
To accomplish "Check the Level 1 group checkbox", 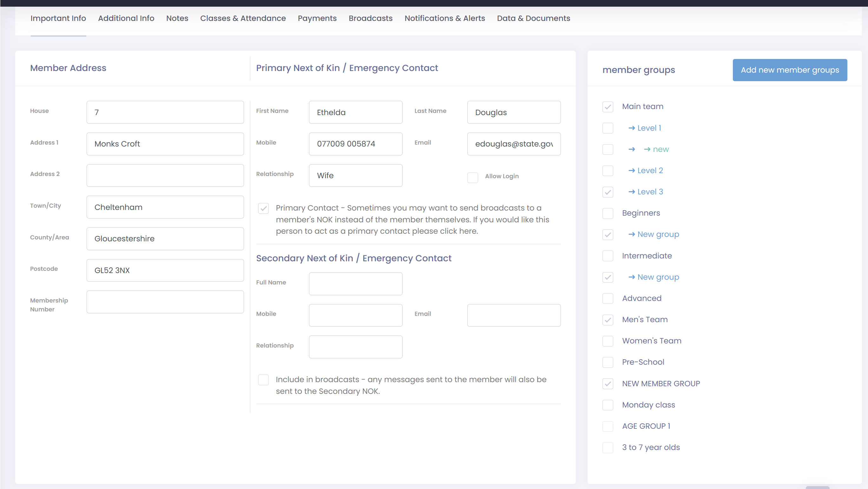I will tap(608, 128).
